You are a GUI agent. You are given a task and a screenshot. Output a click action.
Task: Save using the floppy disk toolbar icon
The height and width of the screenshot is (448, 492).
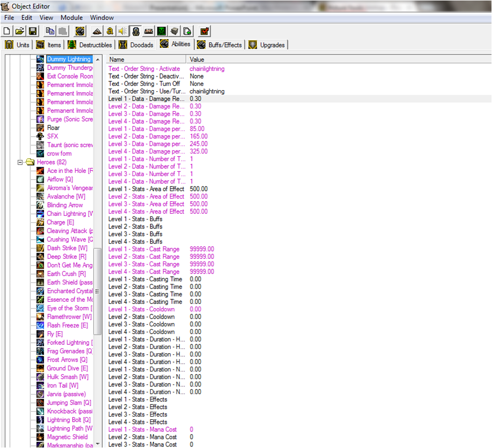32,31
